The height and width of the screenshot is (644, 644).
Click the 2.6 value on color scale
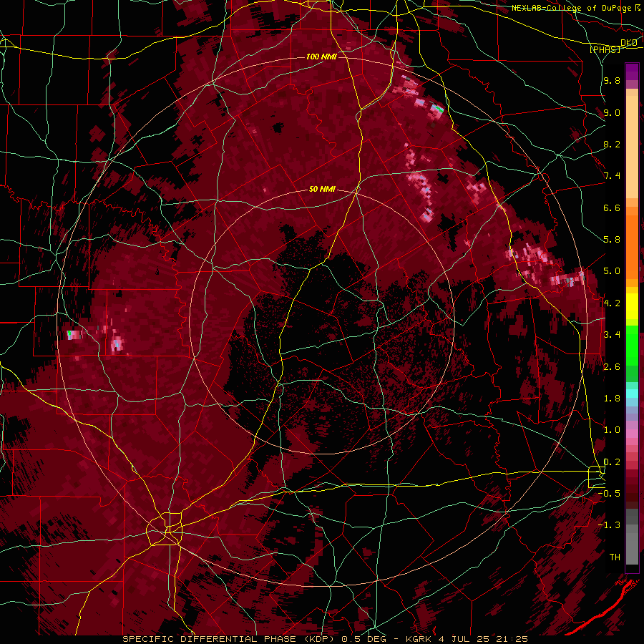coord(612,367)
